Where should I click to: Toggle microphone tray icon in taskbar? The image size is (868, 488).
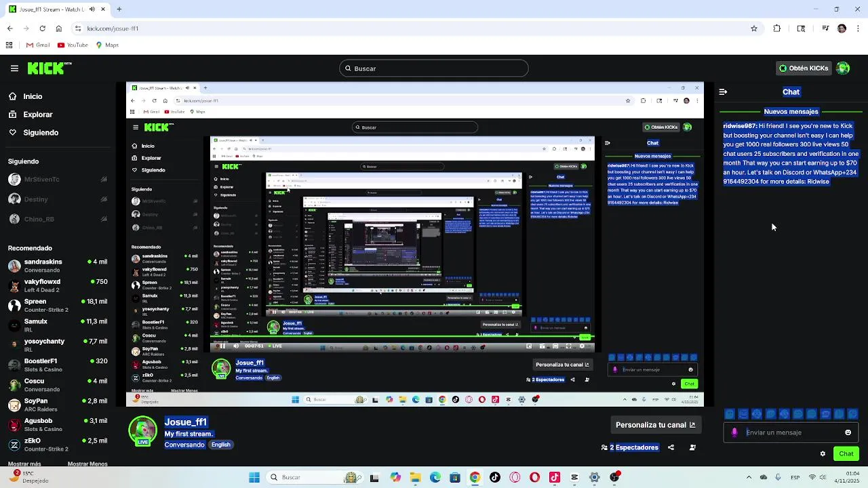[x=778, y=477]
